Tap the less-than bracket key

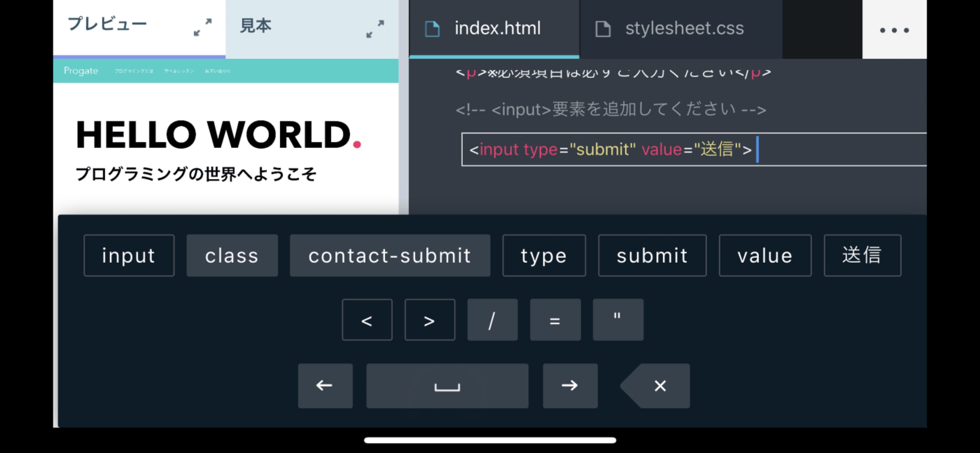[367, 320]
